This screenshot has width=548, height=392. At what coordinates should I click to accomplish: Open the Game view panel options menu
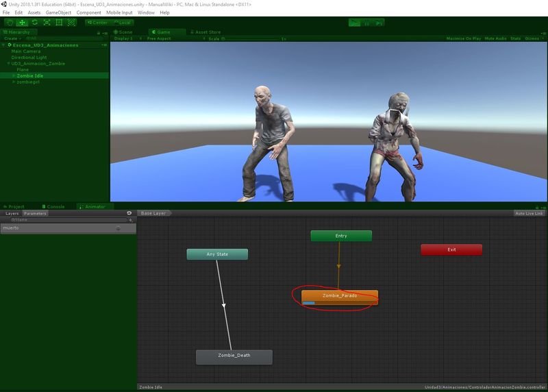(x=543, y=33)
